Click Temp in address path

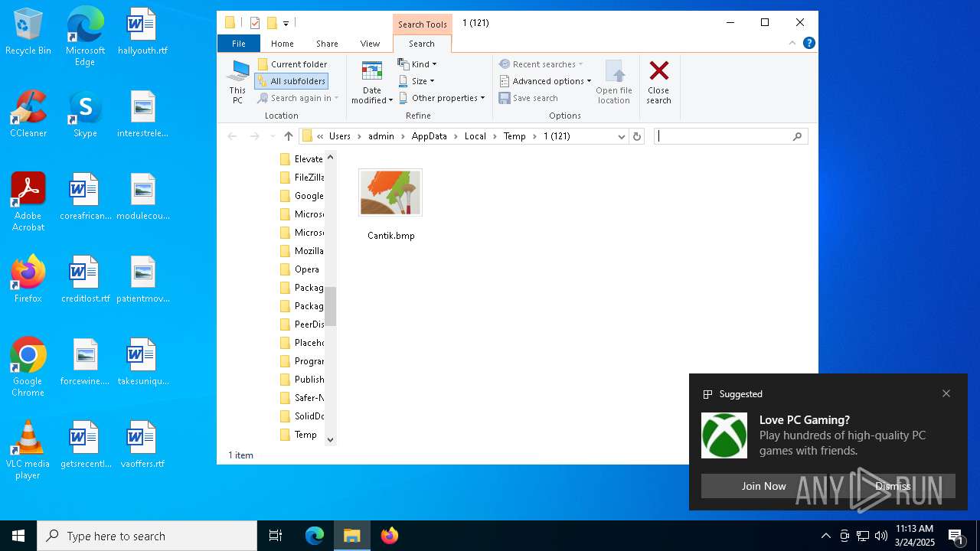(514, 136)
